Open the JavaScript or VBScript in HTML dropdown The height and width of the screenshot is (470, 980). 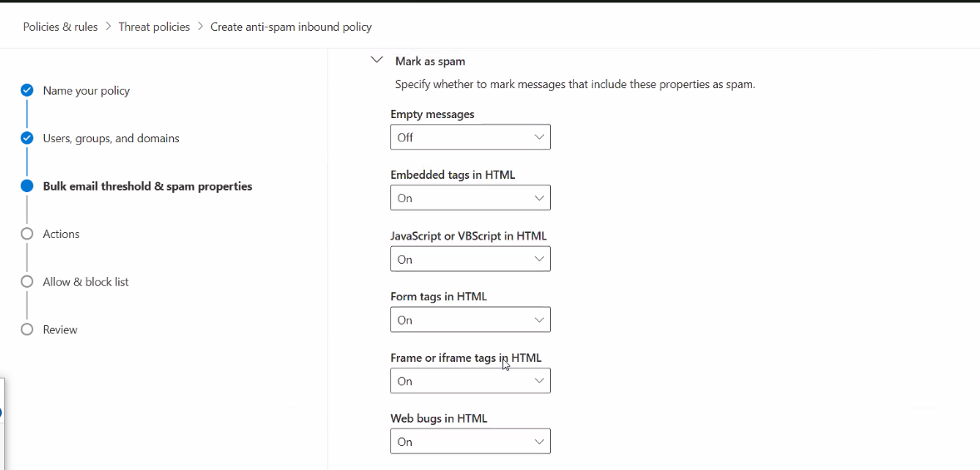470,259
